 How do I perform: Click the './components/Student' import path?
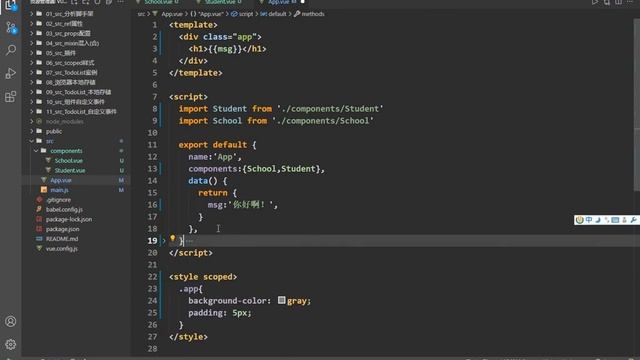tap(330, 109)
